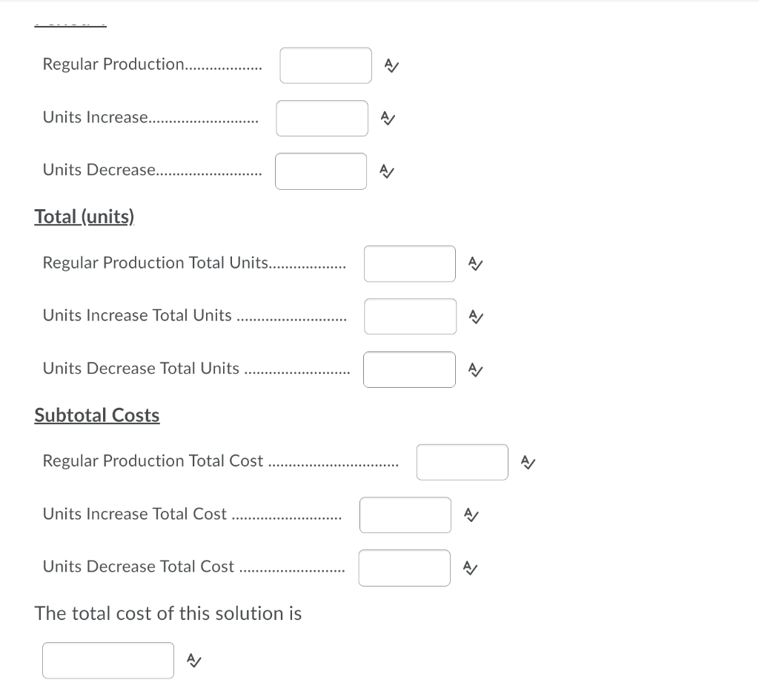The image size is (759, 700).
Task: Click spellcheck icon for Units Increase Total Cost
Action: (x=470, y=515)
